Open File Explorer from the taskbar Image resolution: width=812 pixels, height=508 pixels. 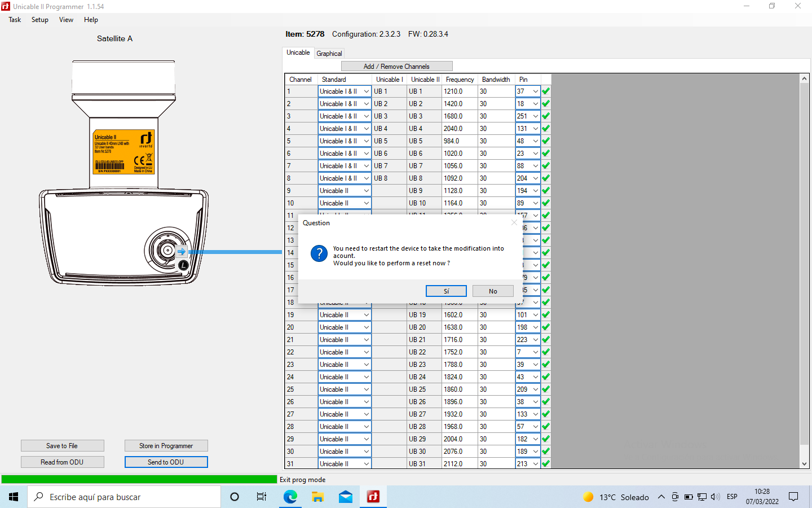[x=318, y=497]
